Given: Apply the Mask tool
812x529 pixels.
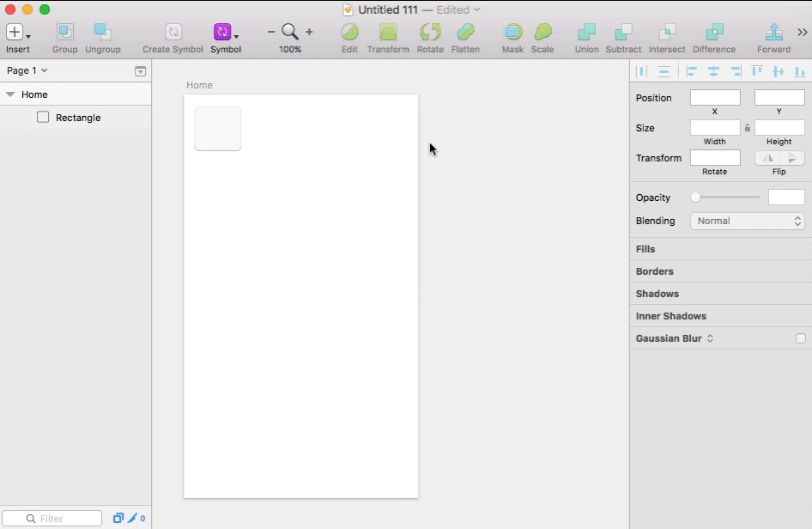Looking at the screenshot, I should (512, 38).
